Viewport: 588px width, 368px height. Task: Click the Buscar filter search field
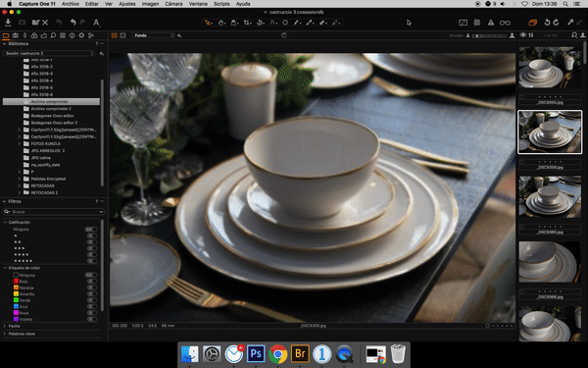click(x=54, y=212)
